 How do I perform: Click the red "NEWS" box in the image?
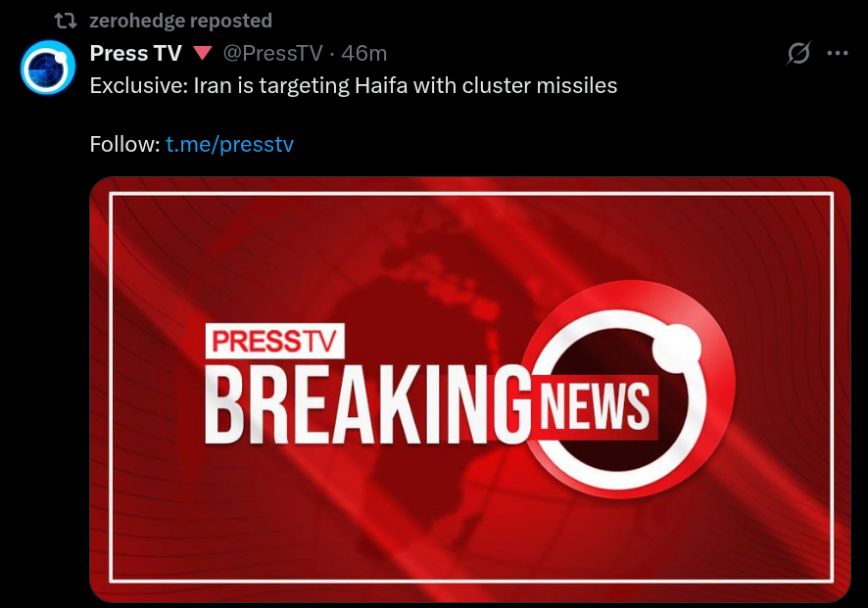pos(595,406)
